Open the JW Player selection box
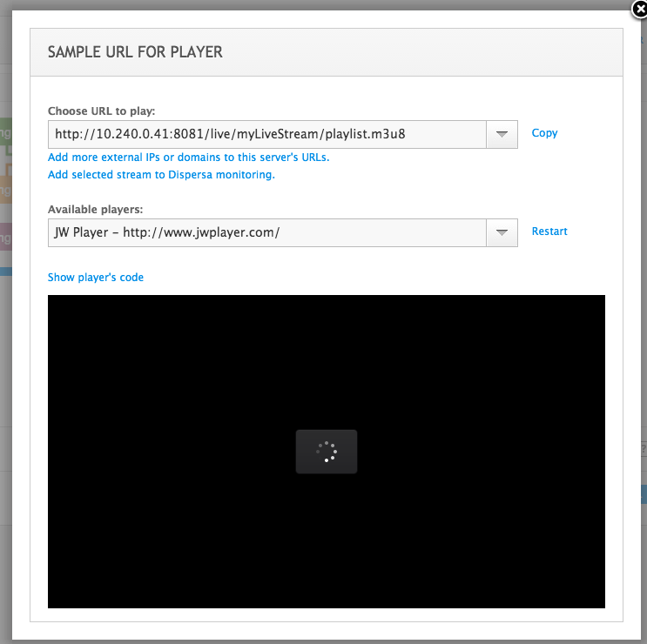The image size is (647, 644). (266, 232)
